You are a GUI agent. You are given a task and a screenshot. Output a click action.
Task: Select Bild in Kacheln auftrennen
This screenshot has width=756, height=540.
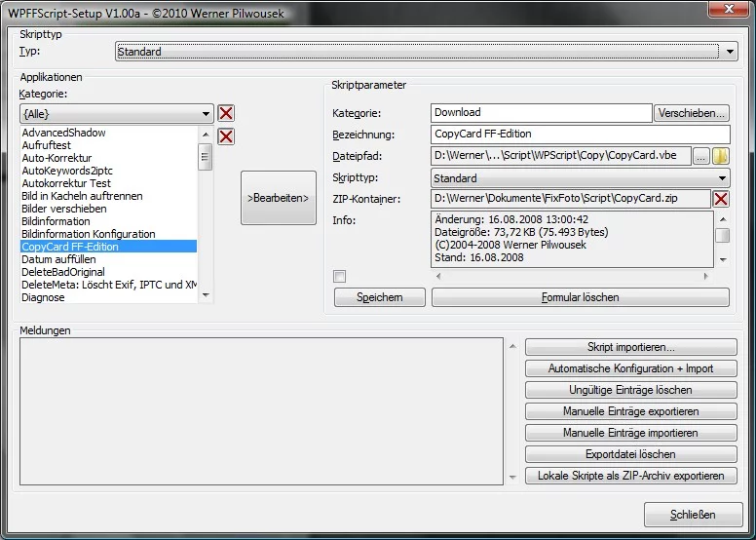(109, 196)
